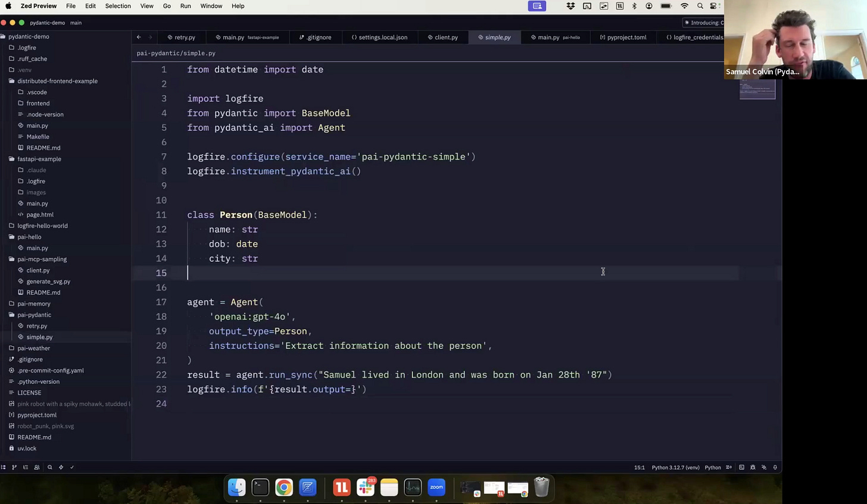Open the git panel branch icon

point(14,467)
